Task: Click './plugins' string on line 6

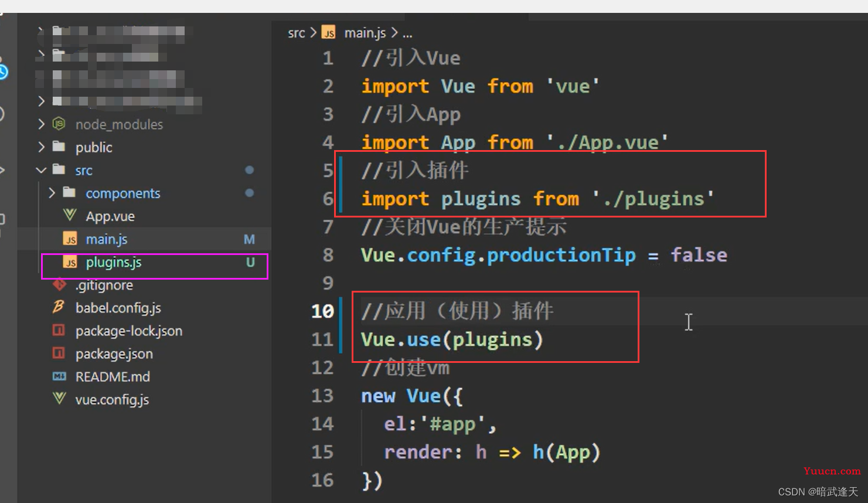Action: [x=653, y=199]
